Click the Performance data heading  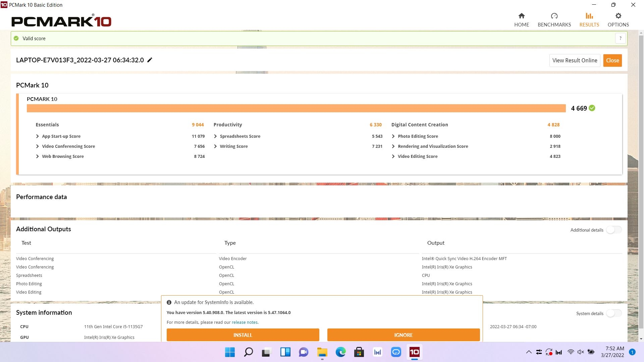tap(41, 197)
